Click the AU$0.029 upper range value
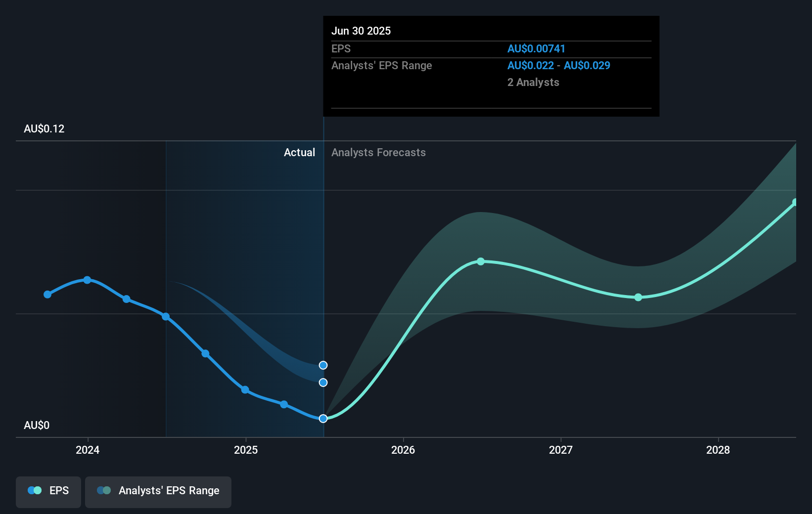This screenshot has height=514, width=812. [587, 66]
